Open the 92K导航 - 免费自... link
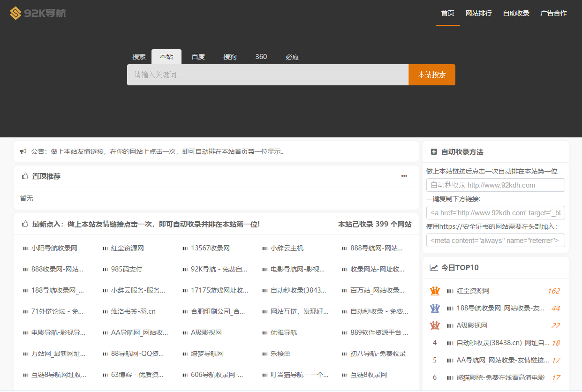Image resolution: width=582 pixels, height=392 pixels. point(219,269)
